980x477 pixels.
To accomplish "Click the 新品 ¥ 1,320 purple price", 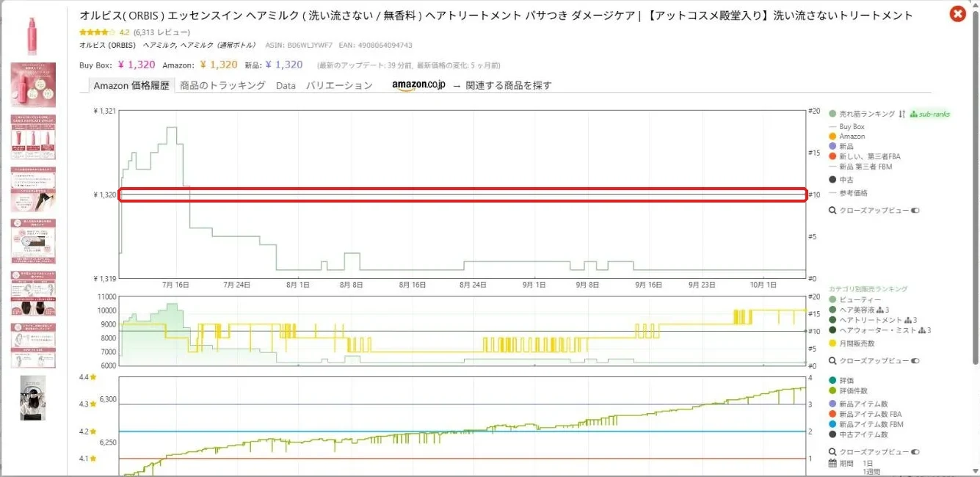I will tap(284, 65).
